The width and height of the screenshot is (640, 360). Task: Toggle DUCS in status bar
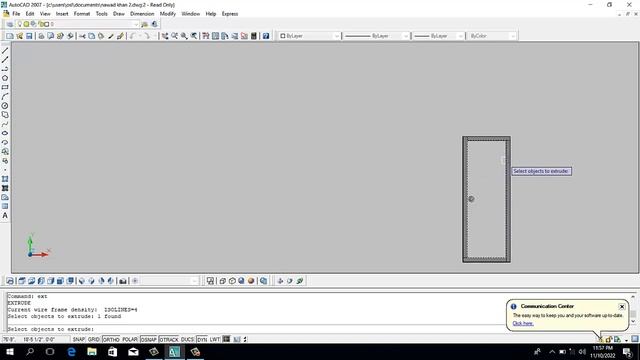187,339
